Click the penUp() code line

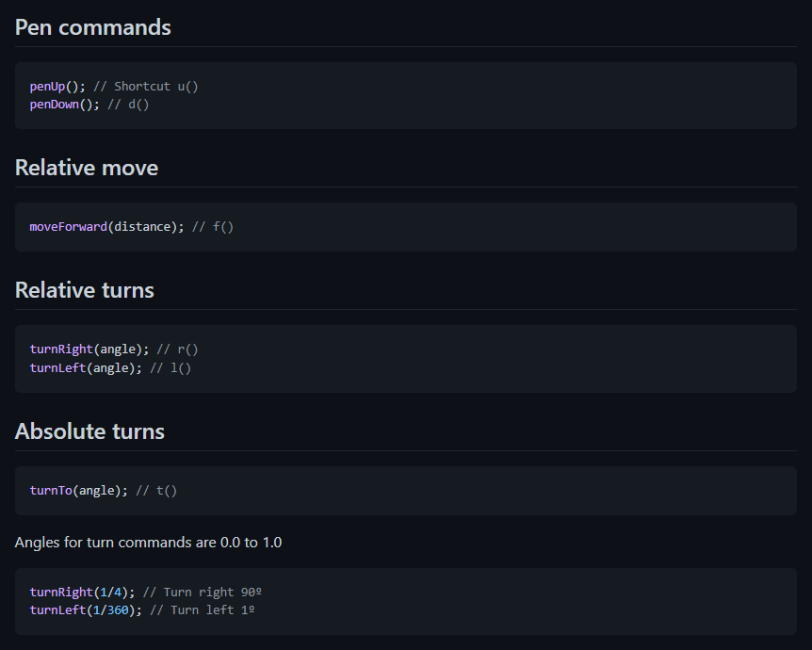click(114, 87)
